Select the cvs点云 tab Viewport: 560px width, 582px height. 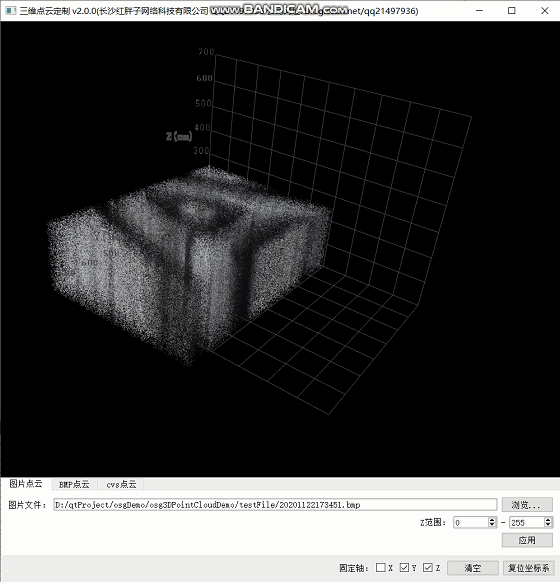pyautogui.click(x=121, y=484)
